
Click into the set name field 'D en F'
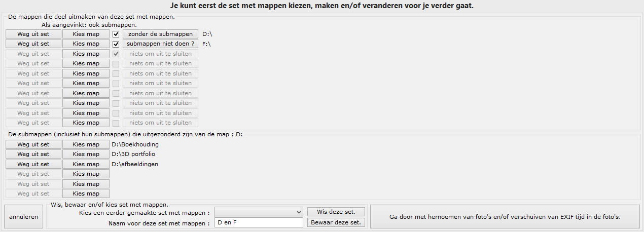point(259,222)
